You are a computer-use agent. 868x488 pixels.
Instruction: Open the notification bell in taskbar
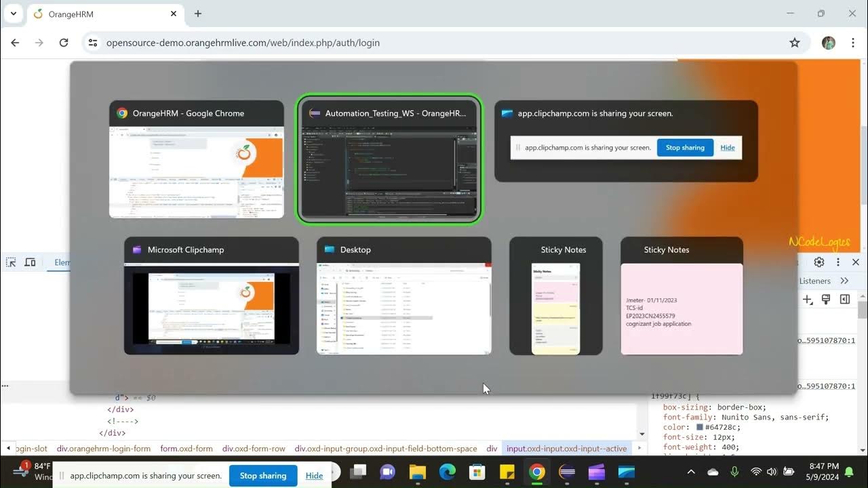(849, 472)
